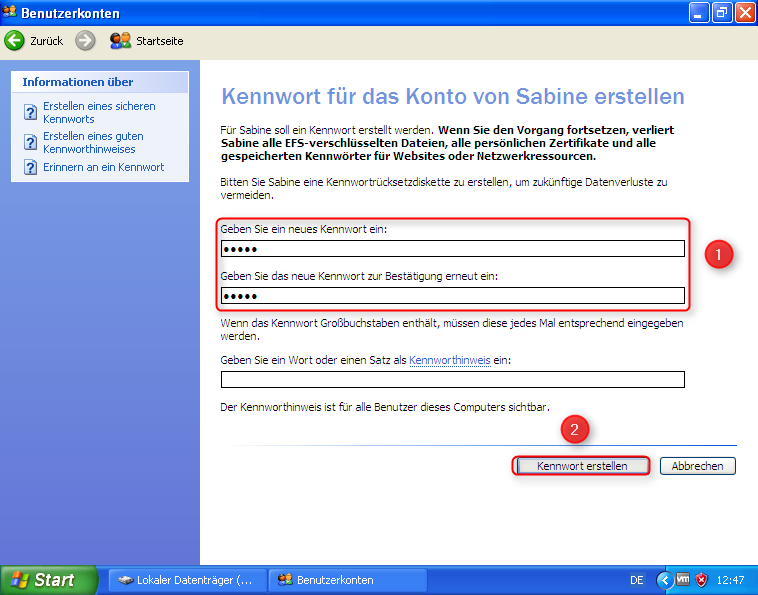Click the Kennworthinweis hyperlink
Image resolution: width=758 pixels, height=595 pixels.
(450, 361)
